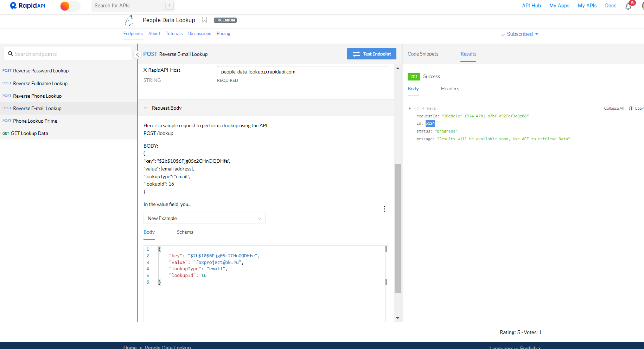Collapse the endpoints sidebar with arrow
The image size is (644, 349).
click(138, 54)
